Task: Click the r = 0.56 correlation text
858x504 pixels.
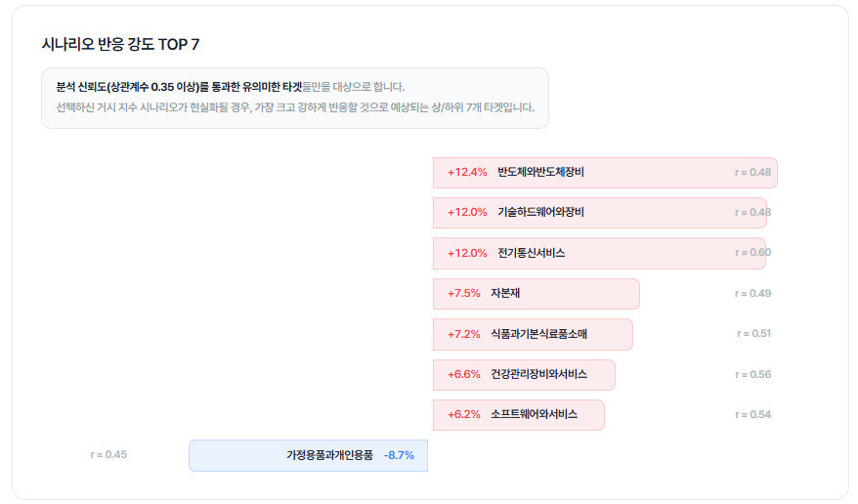Action: click(752, 374)
